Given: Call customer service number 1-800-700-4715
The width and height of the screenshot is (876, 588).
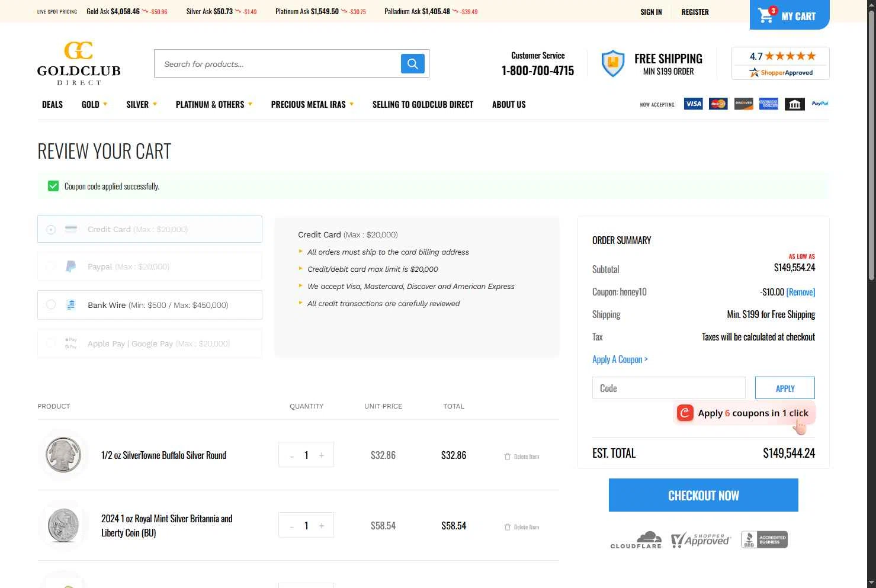Looking at the screenshot, I should pos(538,70).
